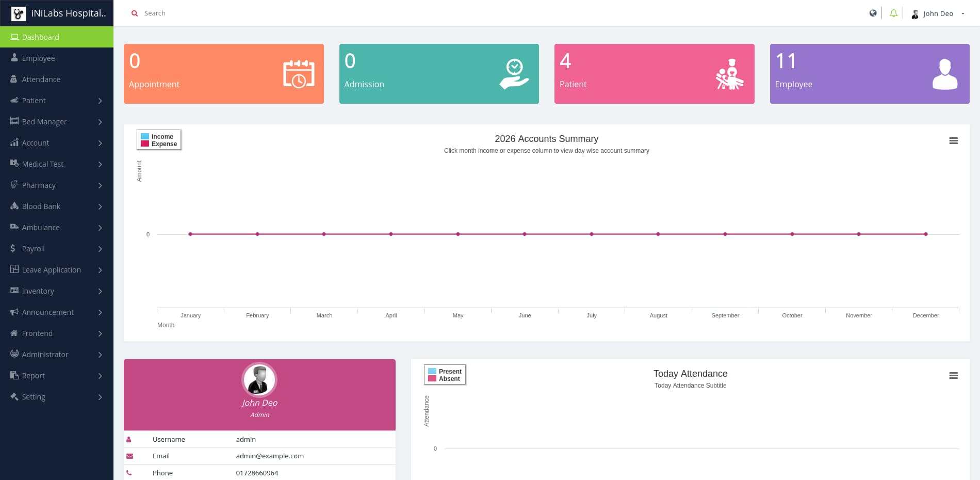The height and width of the screenshot is (480, 980).
Task: Toggle Present series in attendance legend
Action: (x=450, y=371)
